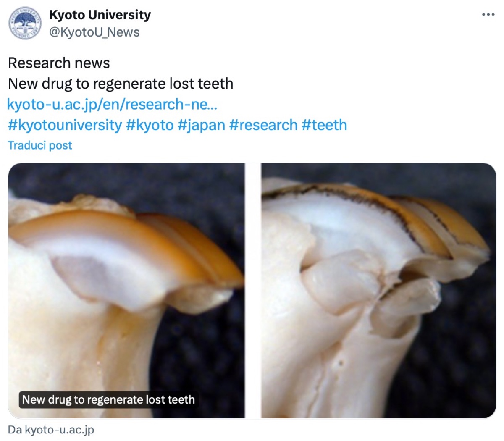Screen dimensions: 504x441
Task: Click the #kyotouniversity hashtag
Action: click(x=65, y=125)
